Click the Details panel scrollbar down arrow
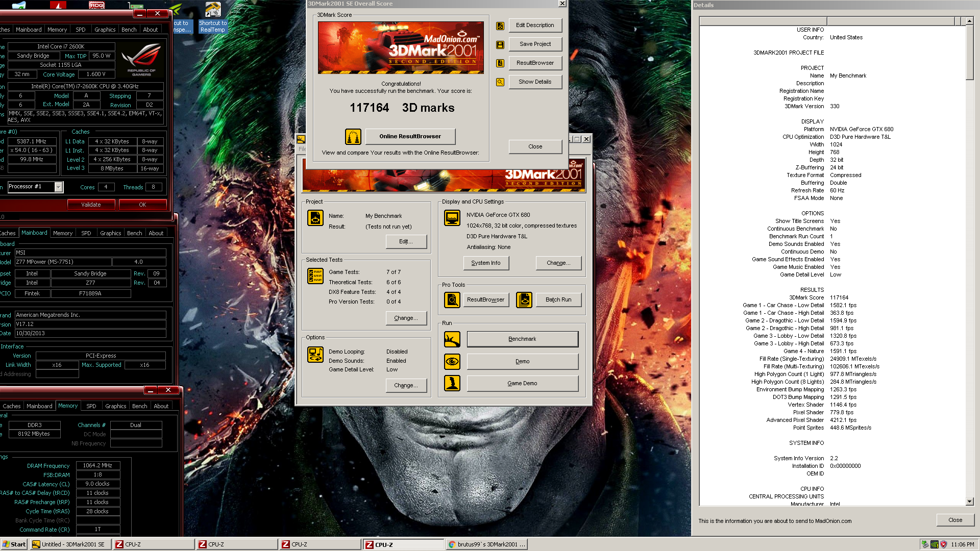Image resolution: width=980 pixels, height=551 pixels. 970,502
